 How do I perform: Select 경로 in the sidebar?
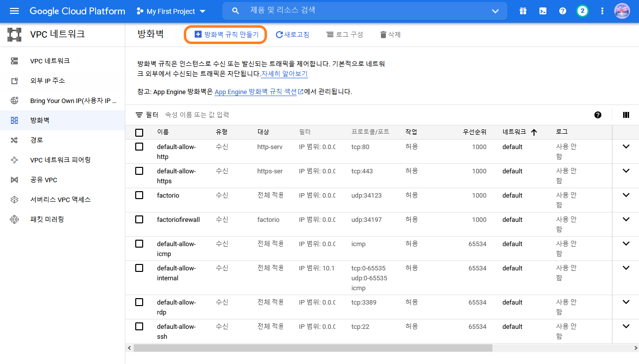tap(62, 140)
